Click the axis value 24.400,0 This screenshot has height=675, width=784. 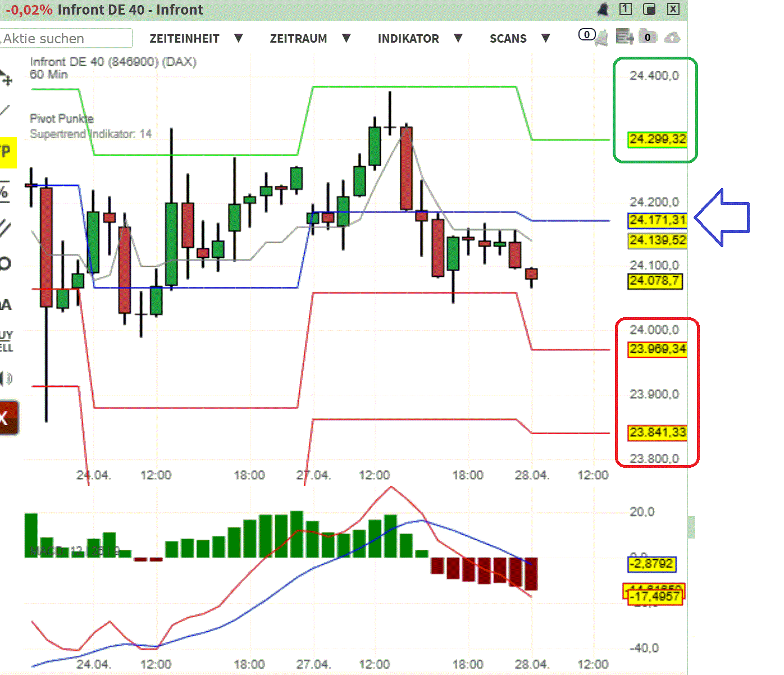[654, 76]
